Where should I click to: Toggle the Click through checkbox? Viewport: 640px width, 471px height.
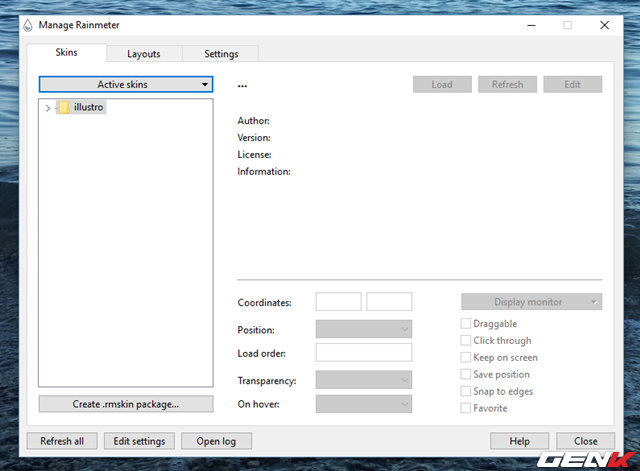(466, 340)
